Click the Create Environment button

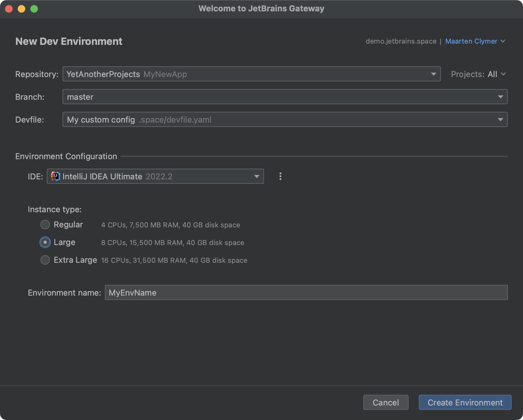(x=465, y=402)
